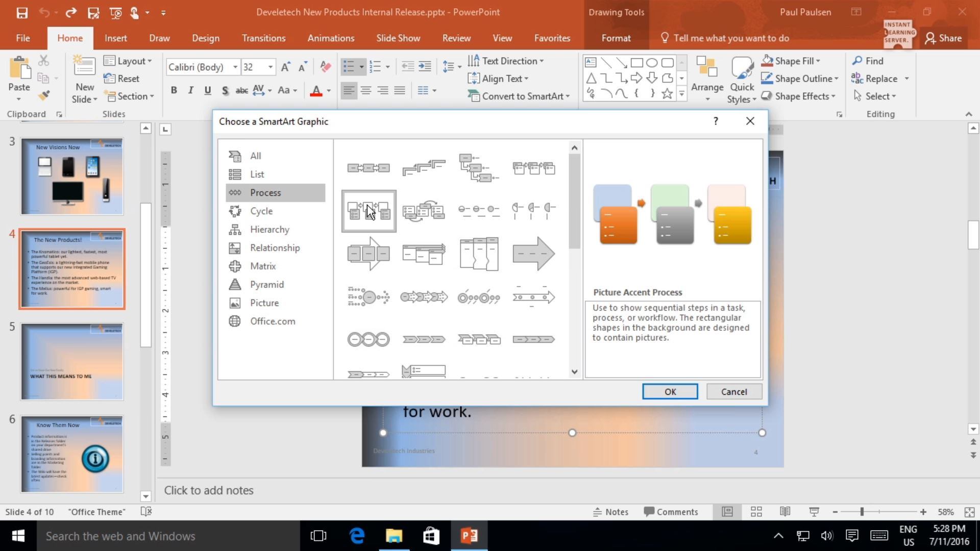Screen dimensions: 980x551
Task: Click the New Slide icon
Action: pyautogui.click(x=84, y=67)
